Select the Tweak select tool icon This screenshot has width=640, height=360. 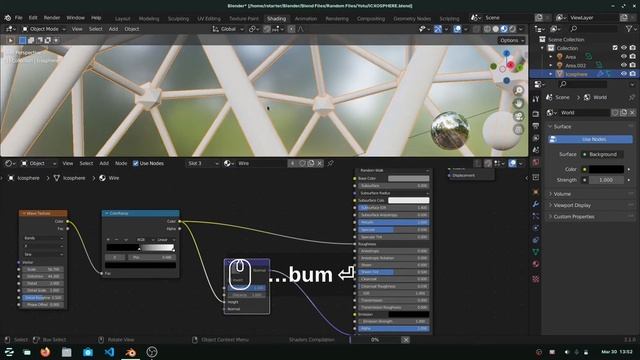(11, 40)
